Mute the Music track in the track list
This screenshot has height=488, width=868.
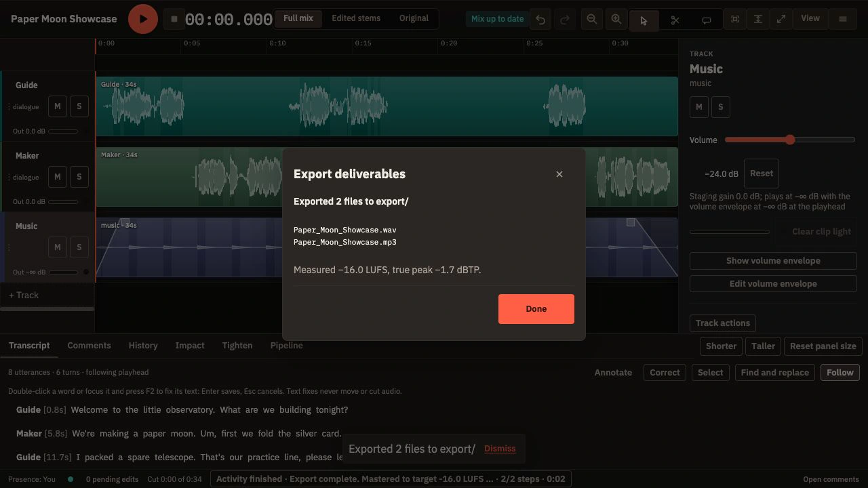pyautogui.click(x=58, y=247)
